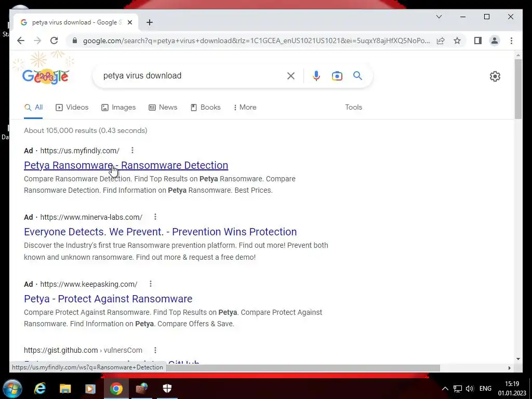Viewport: 532px width, 399px height.
Task: Open options dots next to minerva-labs.com ad
Action: 155,217
